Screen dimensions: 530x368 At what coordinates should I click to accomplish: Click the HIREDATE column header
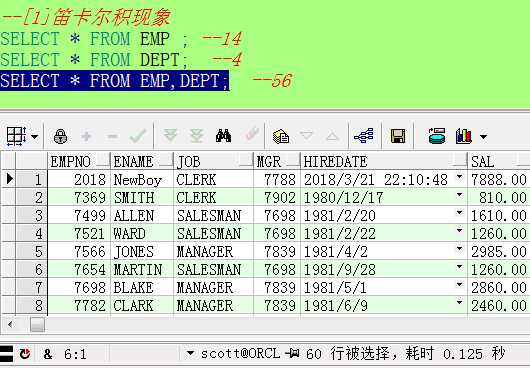pyautogui.click(x=384, y=162)
